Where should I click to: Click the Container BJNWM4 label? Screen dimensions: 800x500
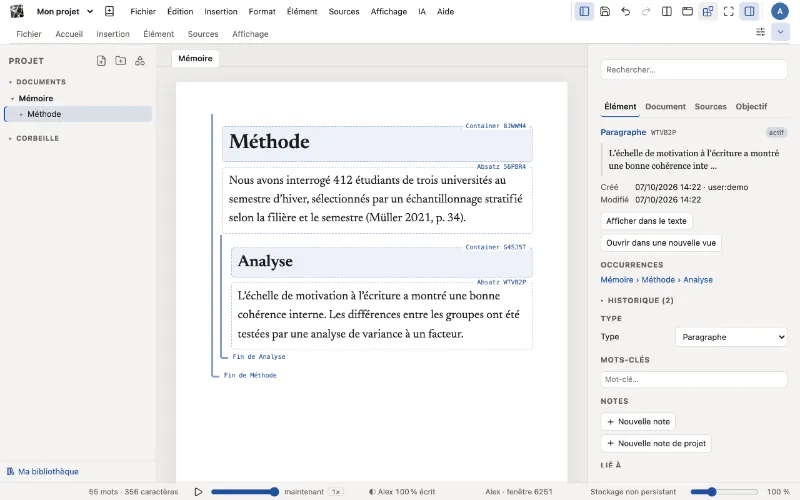coord(495,126)
